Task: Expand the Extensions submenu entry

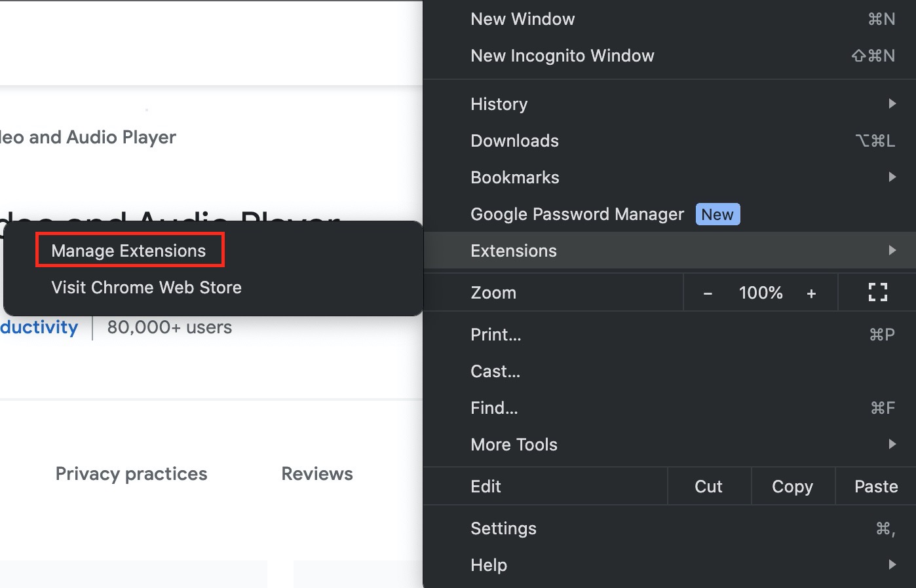Action: click(x=670, y=251)
